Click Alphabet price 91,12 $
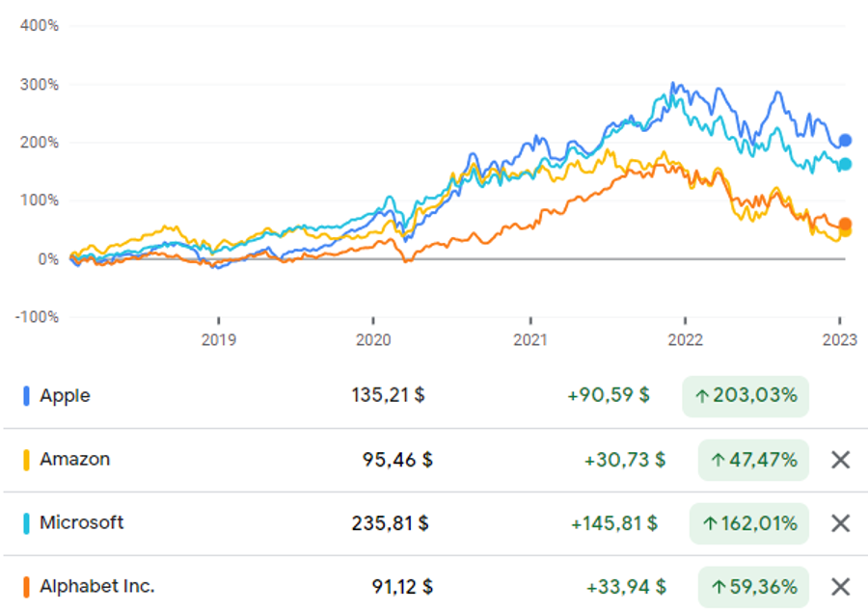The width and height of the screenshot is (868, 613). [x=402, y=587]
